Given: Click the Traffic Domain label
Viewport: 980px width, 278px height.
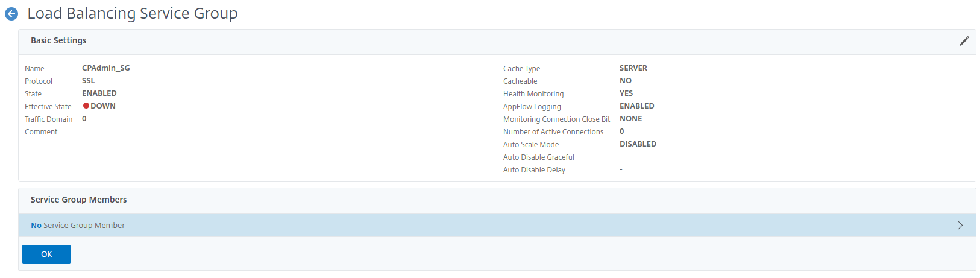Looking at the screenshot, I should [49, 119].
